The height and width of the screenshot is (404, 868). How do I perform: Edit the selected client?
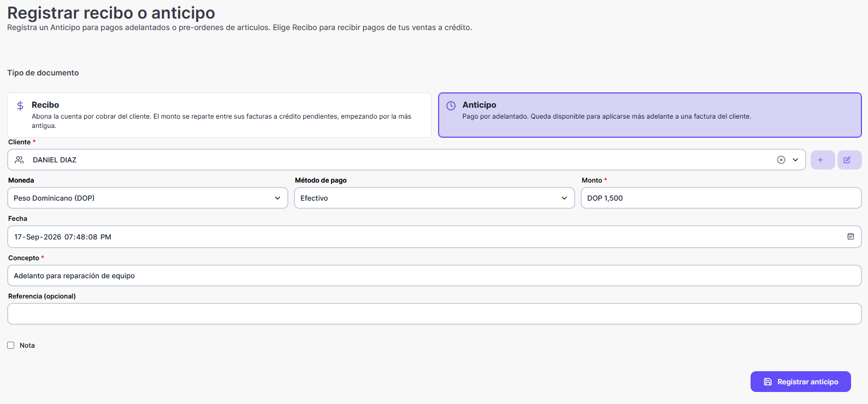849,160
